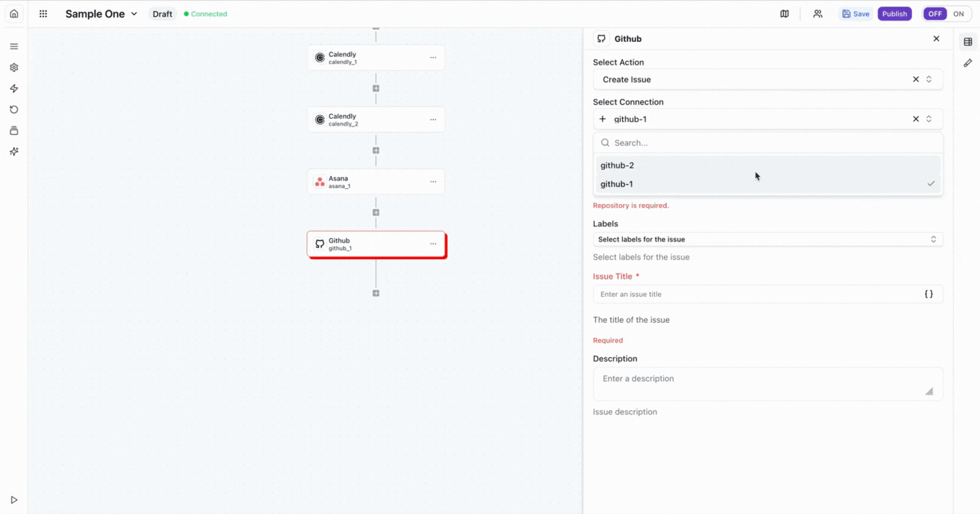
Task: Click the 'Repository is required.' error text
Action: (631, 205)
